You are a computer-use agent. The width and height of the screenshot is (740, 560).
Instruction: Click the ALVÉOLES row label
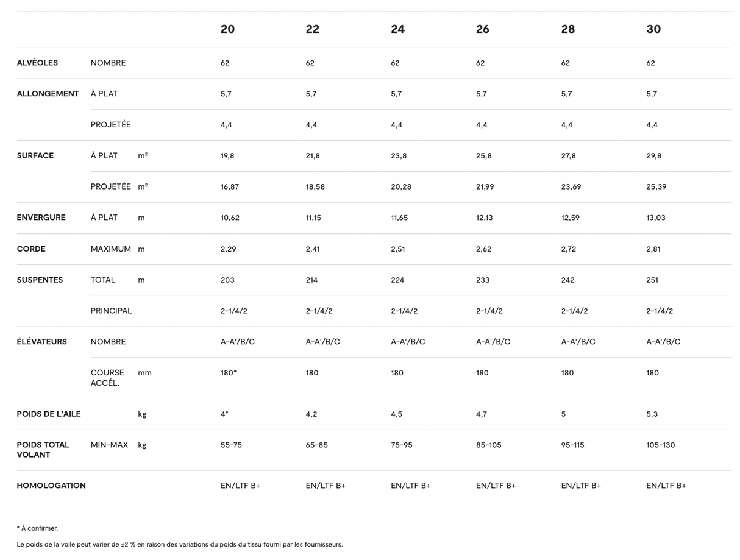click(x=37, y=63)
